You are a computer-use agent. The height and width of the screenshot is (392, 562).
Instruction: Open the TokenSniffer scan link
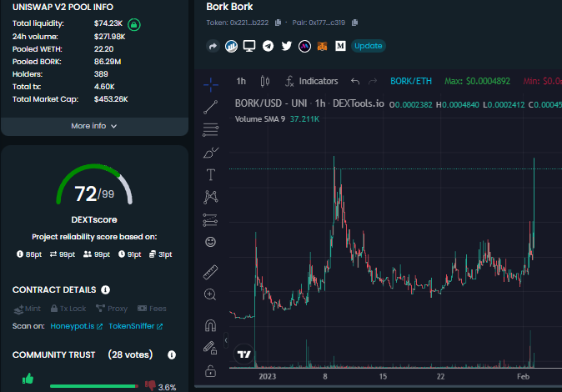(135, 326)
